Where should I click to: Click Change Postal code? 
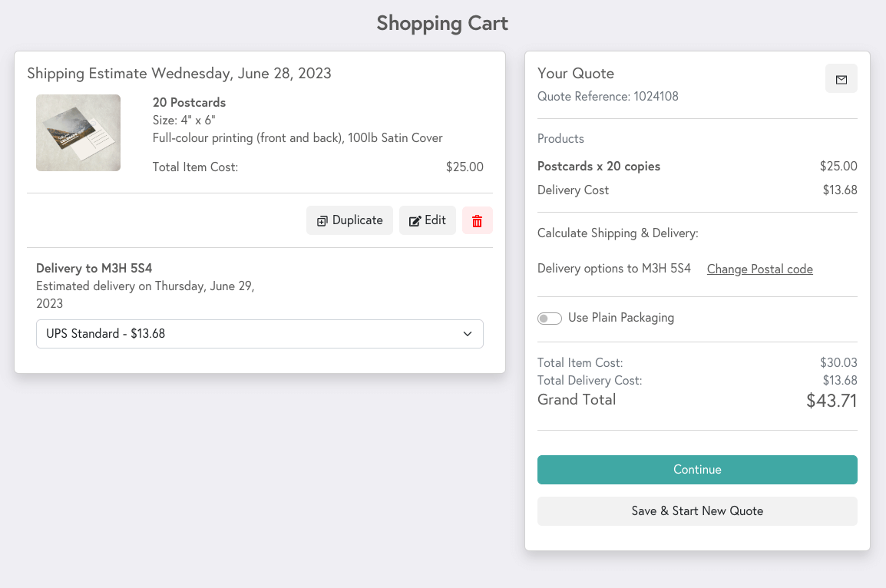(759, 269)
